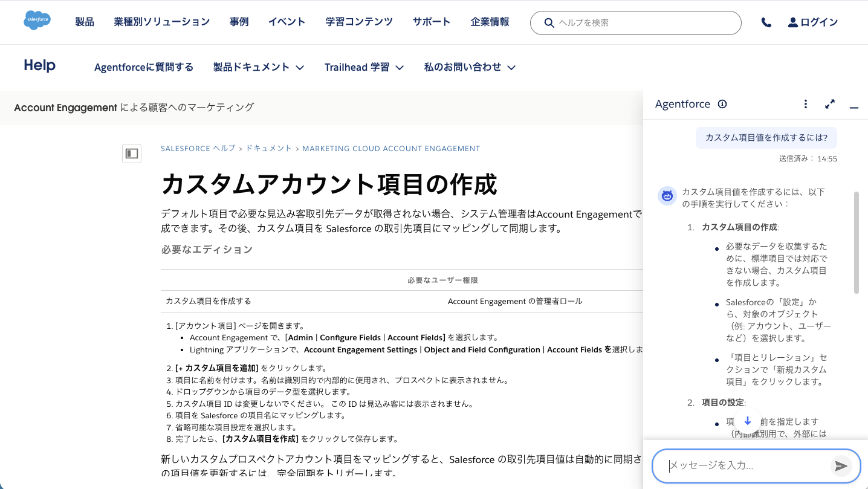
Task: Expand 私のお問い合わせ dropdown
Action: pos(470,67)
